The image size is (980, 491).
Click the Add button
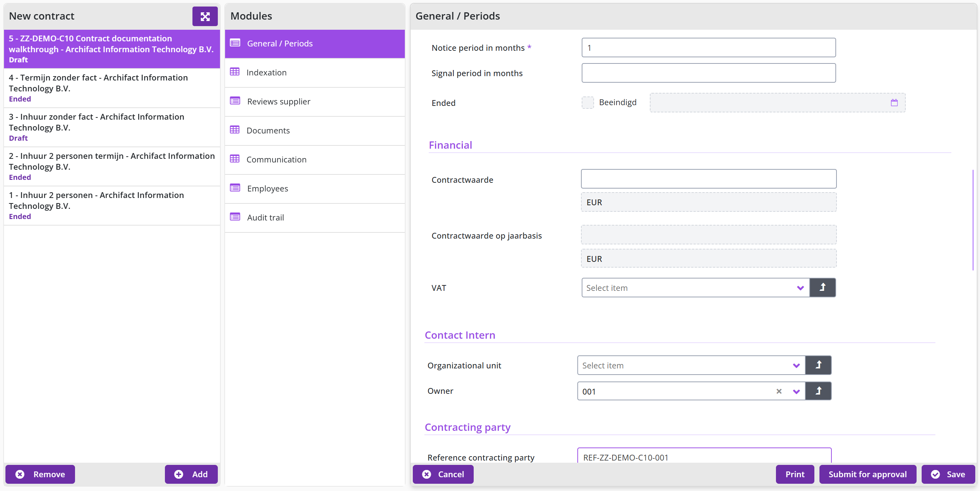click(x=191, y=474)
